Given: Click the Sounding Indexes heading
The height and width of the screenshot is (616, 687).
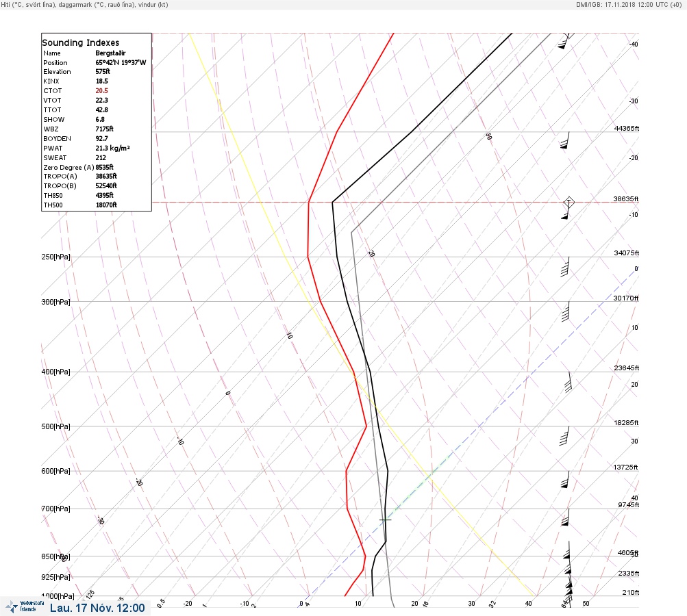Looking at the screenshot, I should tap(81, 42).
